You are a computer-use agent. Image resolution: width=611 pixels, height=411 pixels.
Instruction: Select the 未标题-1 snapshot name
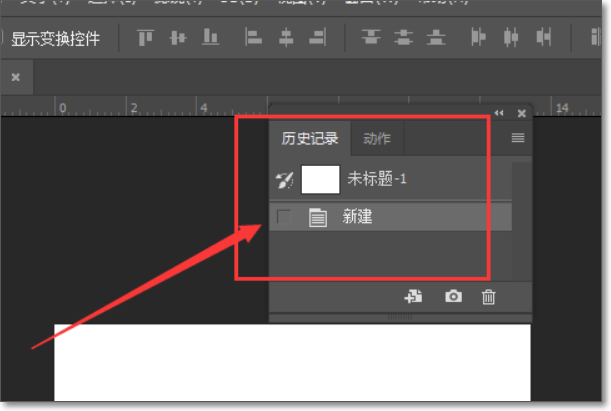click(377, 179)
